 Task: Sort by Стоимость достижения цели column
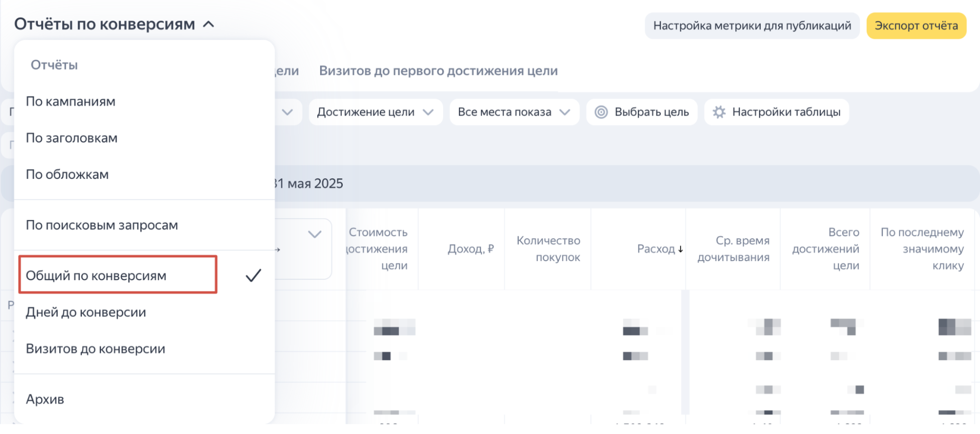click(377, 249)
